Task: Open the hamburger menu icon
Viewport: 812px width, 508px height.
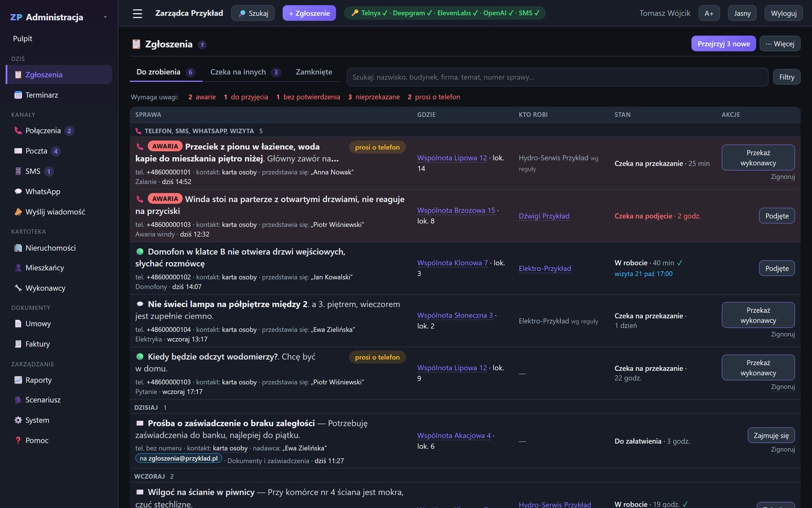Action: [x=138, y=14]
